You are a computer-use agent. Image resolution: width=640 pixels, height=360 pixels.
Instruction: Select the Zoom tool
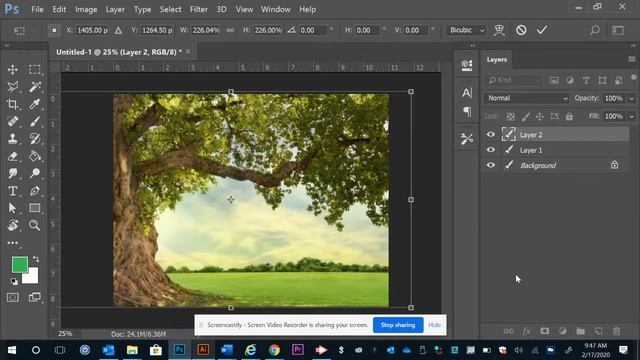35,225
